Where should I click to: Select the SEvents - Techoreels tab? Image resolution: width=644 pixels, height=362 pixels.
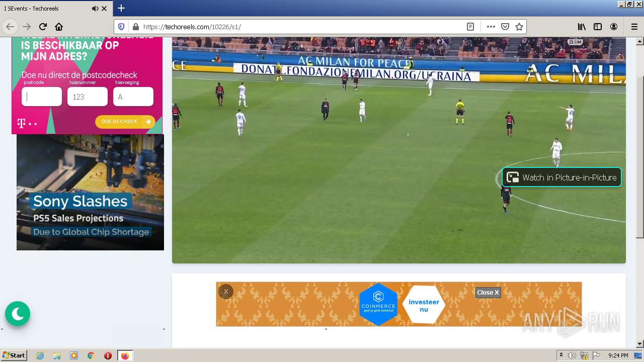[x=56, y=9]
